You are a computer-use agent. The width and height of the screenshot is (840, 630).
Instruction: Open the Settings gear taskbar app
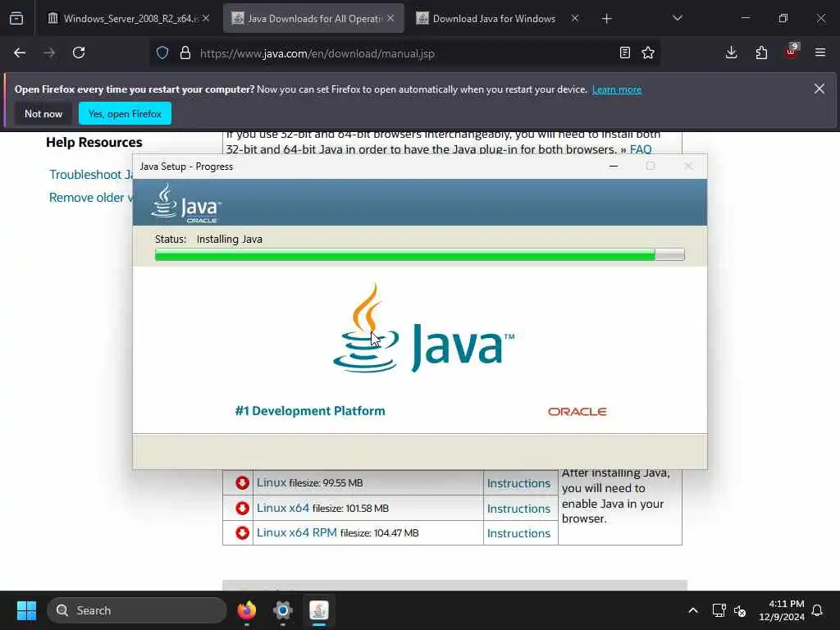tap(283, 610)
